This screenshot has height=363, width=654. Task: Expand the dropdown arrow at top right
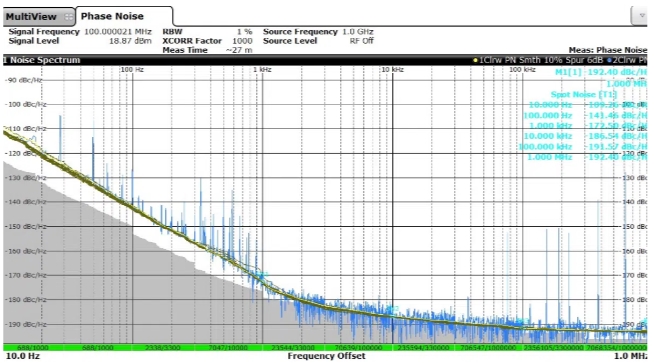tap(641, 15)
